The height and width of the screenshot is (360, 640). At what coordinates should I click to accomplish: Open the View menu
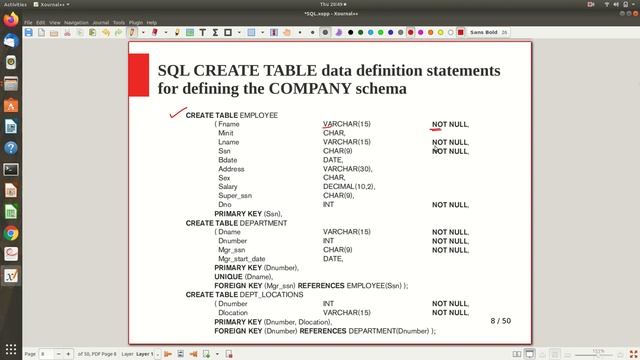pyautogui.click(x=55, y=22)
